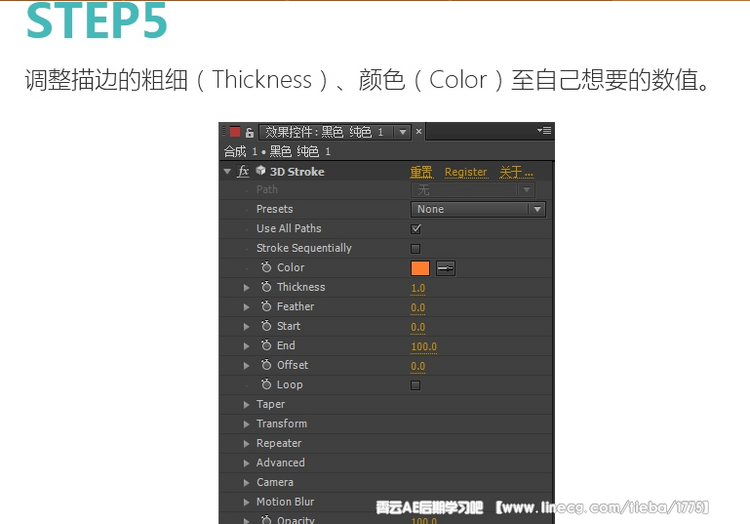
Task: Expand the Advanced group
Action: pos(246,463)
